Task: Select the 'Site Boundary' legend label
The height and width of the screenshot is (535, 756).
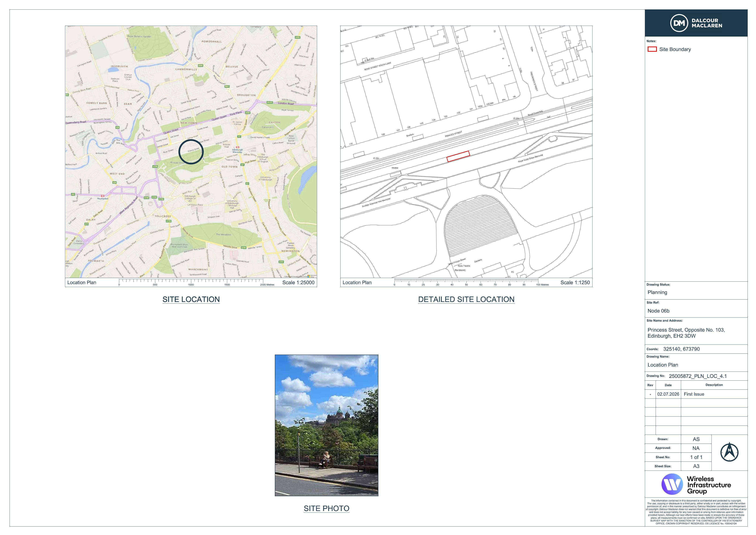Action: (x=675, y=49)
